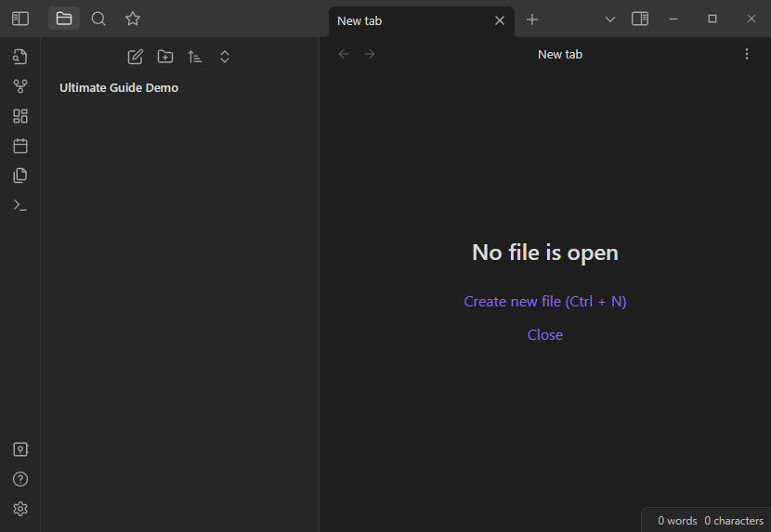This screenshot has height=532, width=771.
Task: Open today's daily note calendar icon
Action: (x=20, y=146)
